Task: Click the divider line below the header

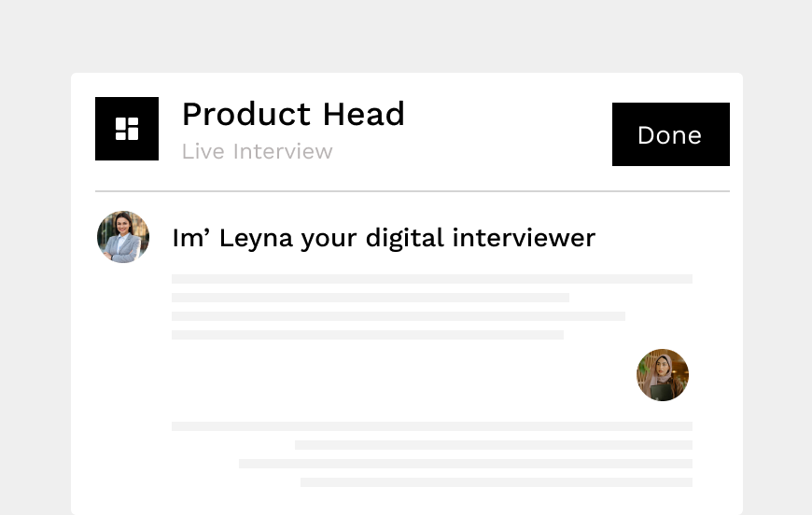Action: [412, 191]
